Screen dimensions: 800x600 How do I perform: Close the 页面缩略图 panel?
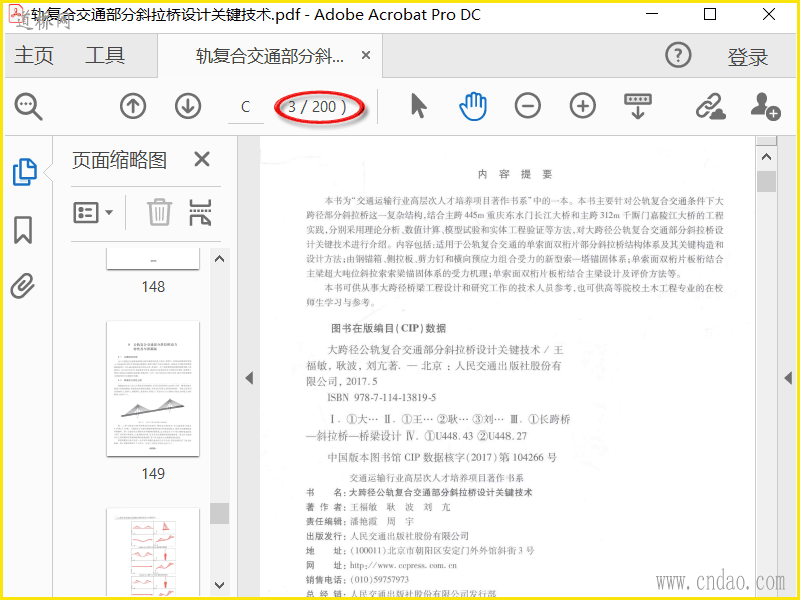tap(202, 159)
